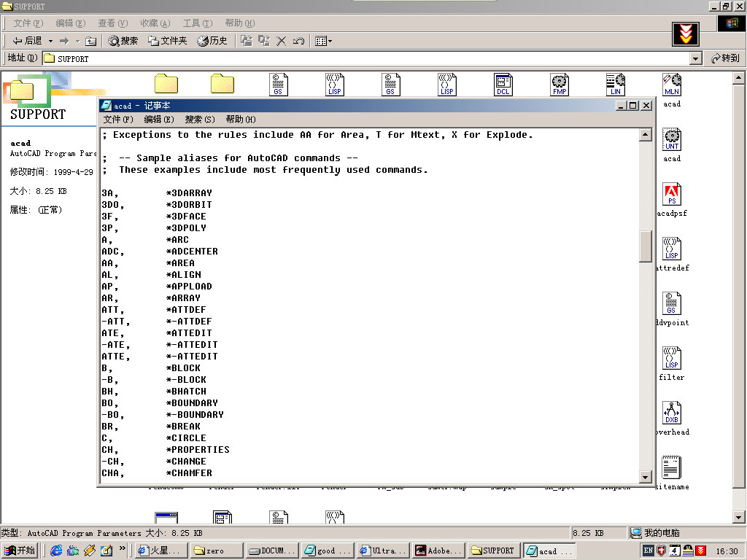
Task: Click the 16:30 clock in system tray
Action: coord(727,551)
